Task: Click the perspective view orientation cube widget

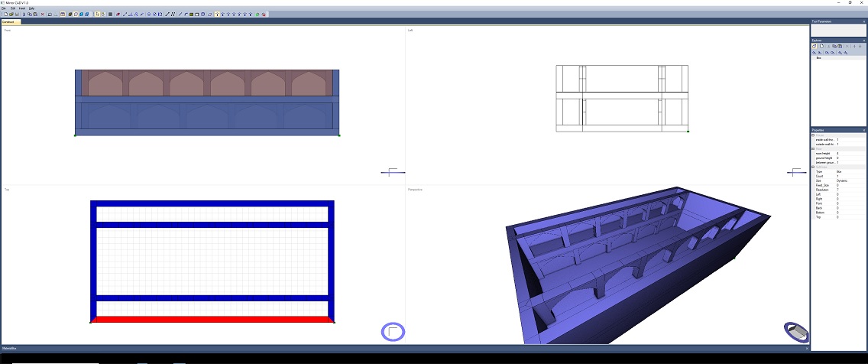Action: (x=797, y=332)
